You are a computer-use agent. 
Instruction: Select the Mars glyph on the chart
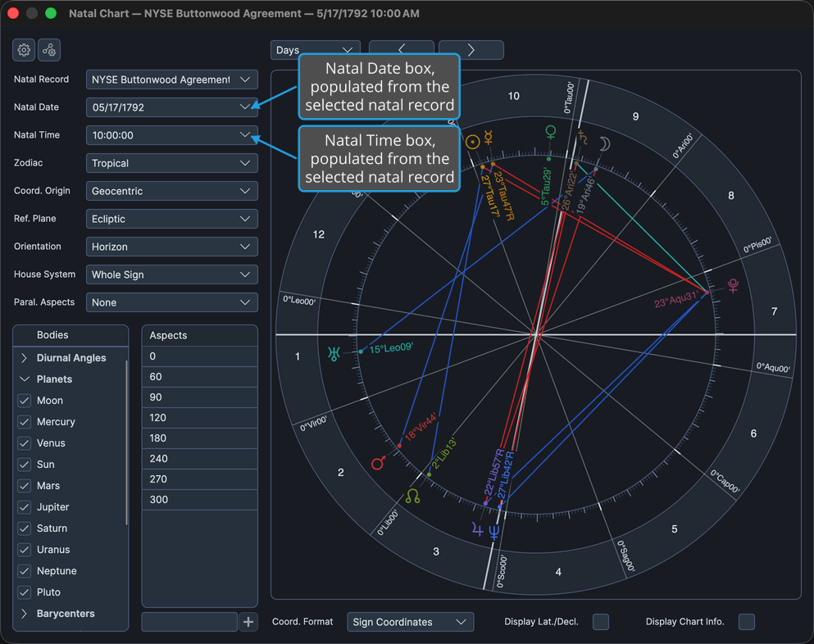click(378, 462)
